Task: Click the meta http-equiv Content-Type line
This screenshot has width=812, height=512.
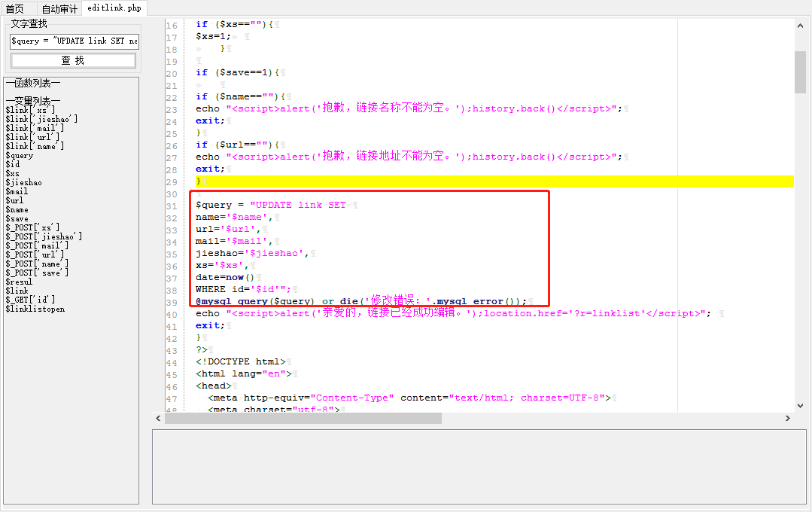Action: point(409,398)
